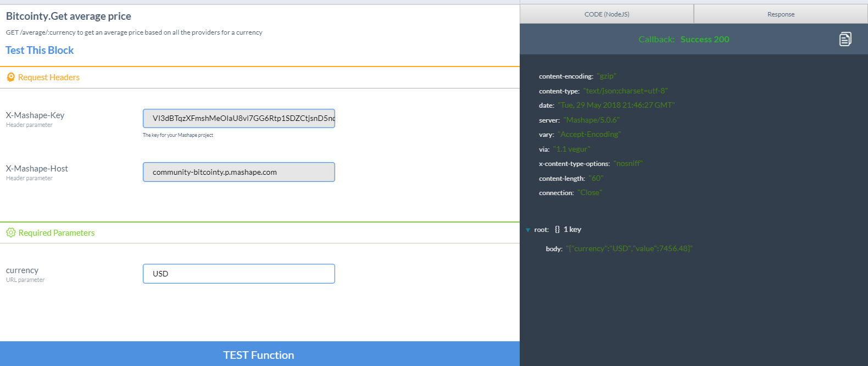Click the X-Mashape-Key label
The height and width of the screenshot is (366, 868).
pyautogui.click(x=35, y=115)
